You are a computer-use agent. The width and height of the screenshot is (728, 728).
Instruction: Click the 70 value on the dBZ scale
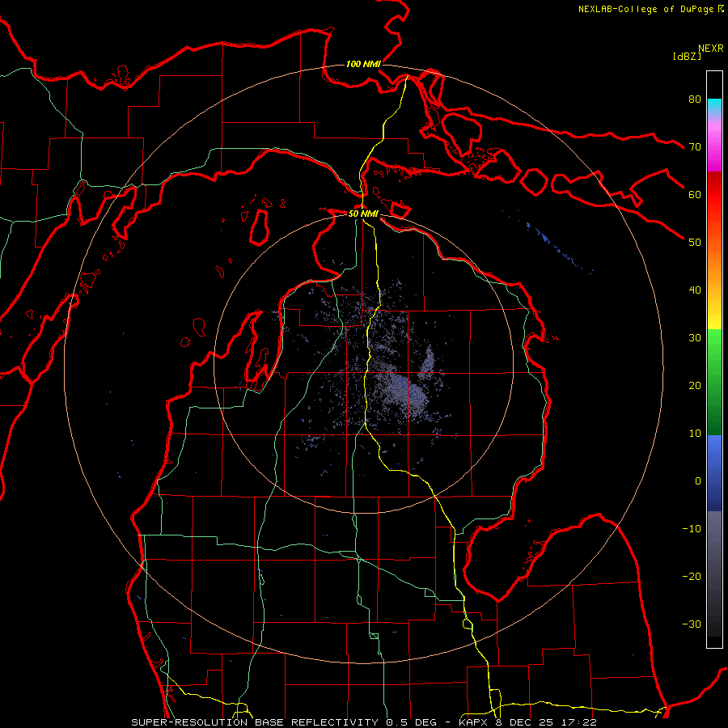(695, 146)
